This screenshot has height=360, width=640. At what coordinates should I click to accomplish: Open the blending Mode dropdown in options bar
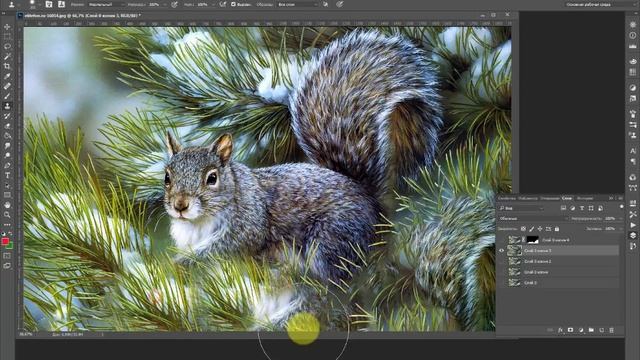107,4
